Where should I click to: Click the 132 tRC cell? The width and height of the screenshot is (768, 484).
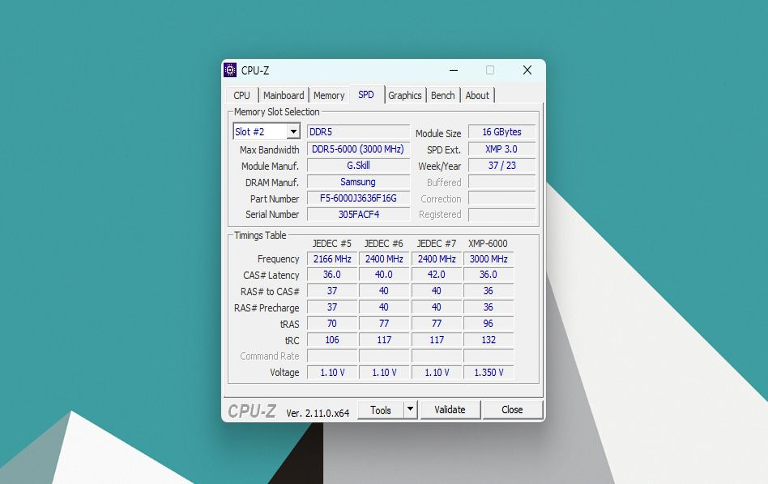(x=488, y=339)
